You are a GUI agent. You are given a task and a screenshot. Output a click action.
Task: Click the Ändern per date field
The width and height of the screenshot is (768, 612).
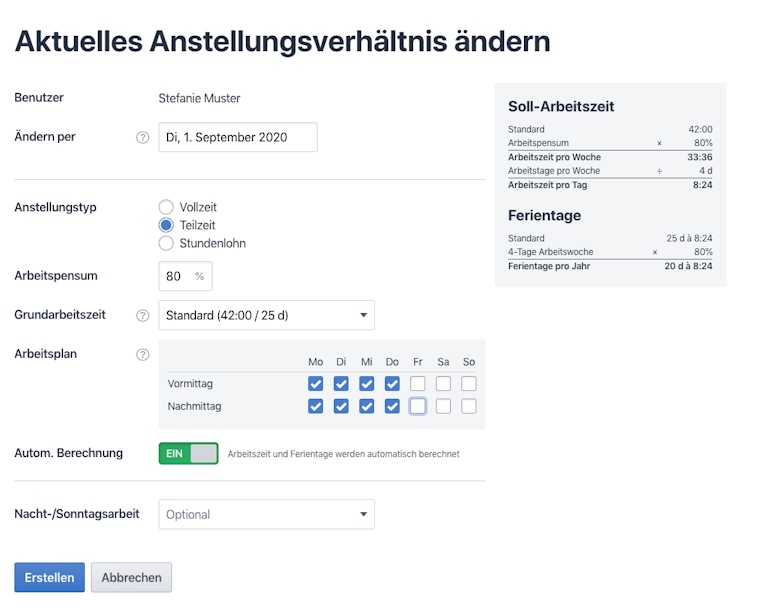238,137
